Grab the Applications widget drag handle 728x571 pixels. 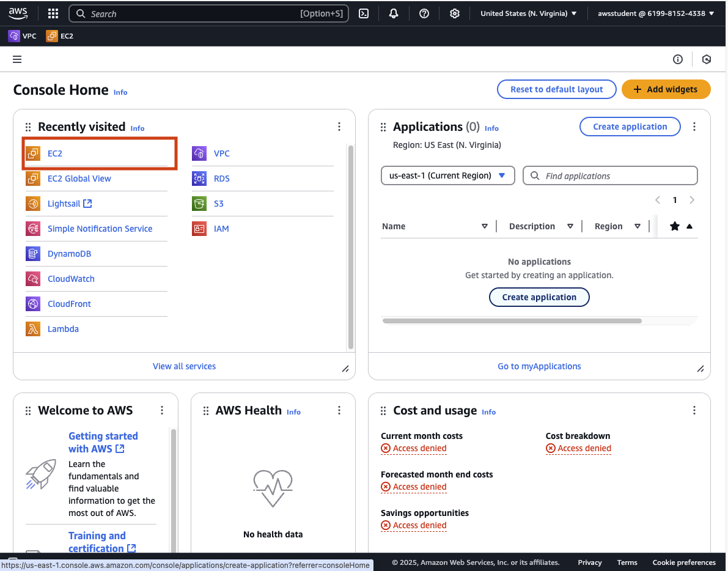(383, 127)
